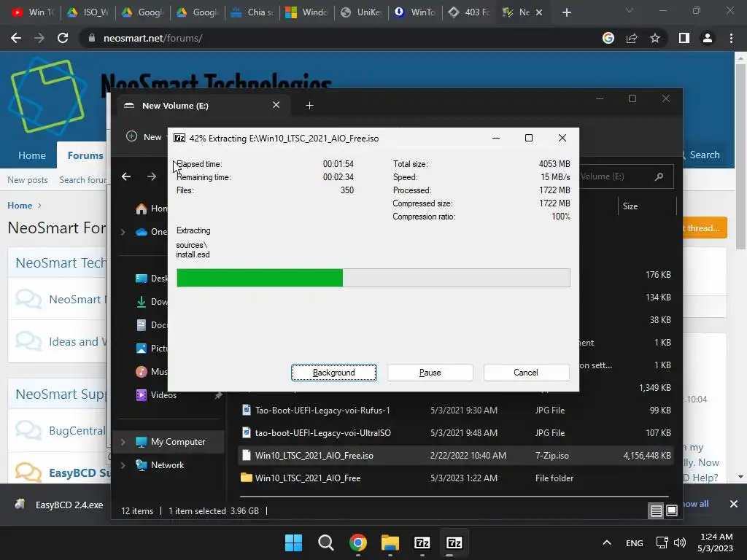Click the Pictures folder icon in sidebar
This screenshot has width=747, height=560.
pos(142,348)
